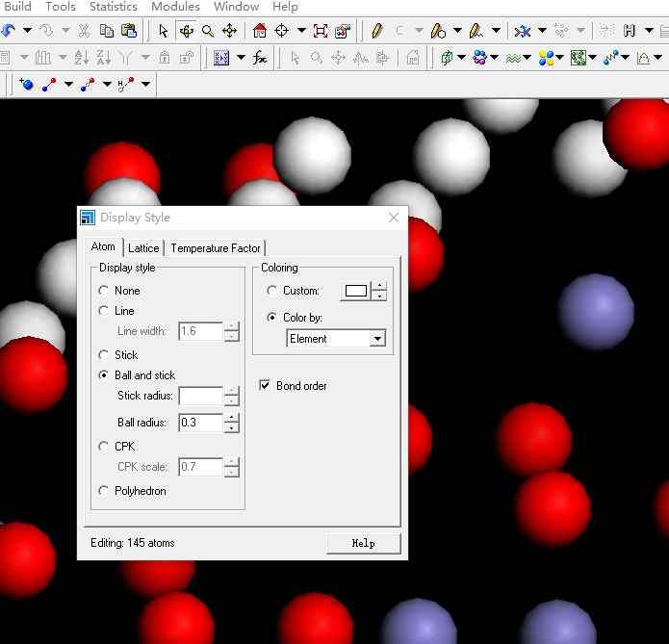The image size is (669, 644).
Task: Click the red house reset view icon
Action: click(x=260, y=31)
